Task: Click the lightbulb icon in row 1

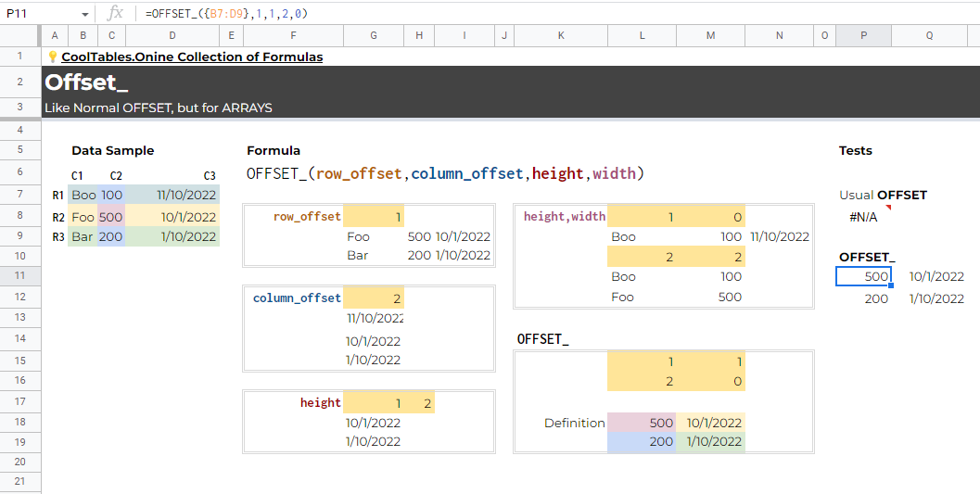Action: pyautogui.click(x=53, y=57)
